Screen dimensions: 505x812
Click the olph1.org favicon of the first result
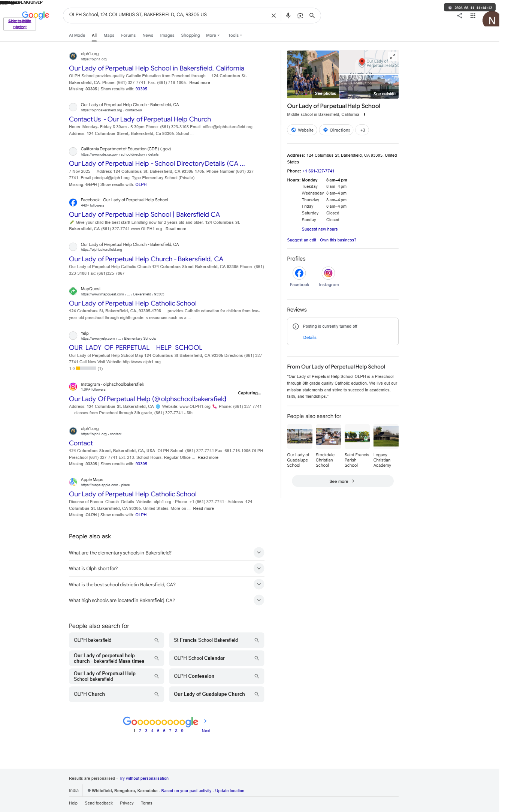[73, 56]
